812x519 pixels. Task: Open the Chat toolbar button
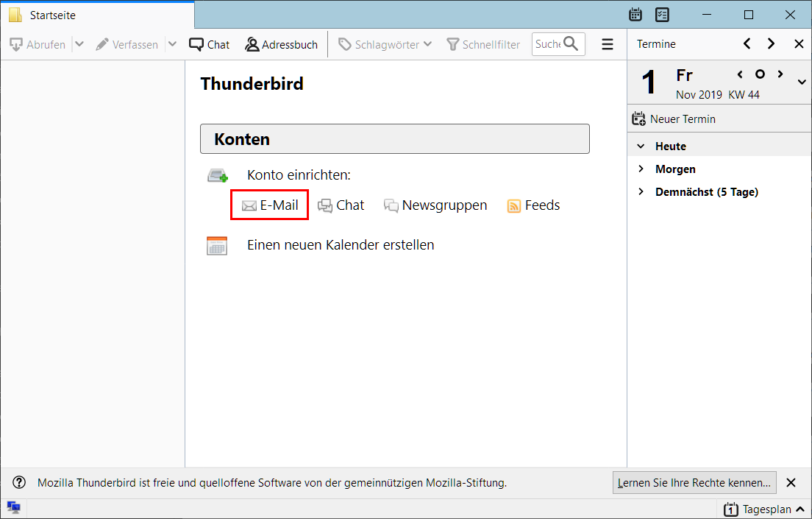(x=210, y=44)
